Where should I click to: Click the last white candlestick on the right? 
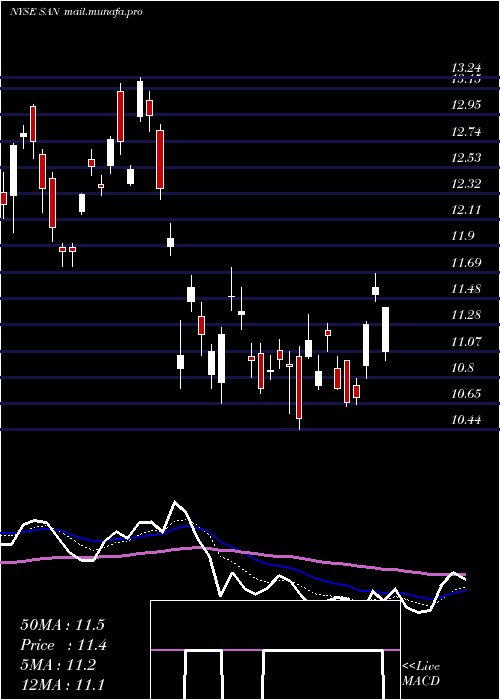385,334
